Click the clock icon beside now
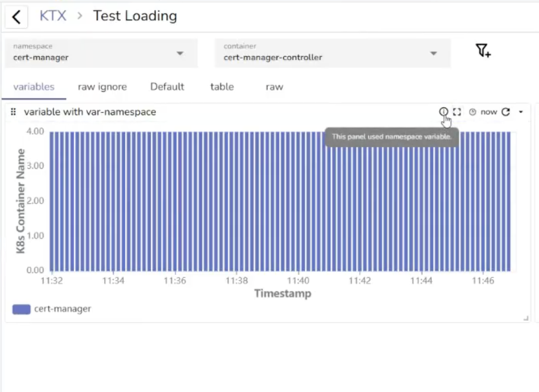The image size is (539, 392). 472,112
